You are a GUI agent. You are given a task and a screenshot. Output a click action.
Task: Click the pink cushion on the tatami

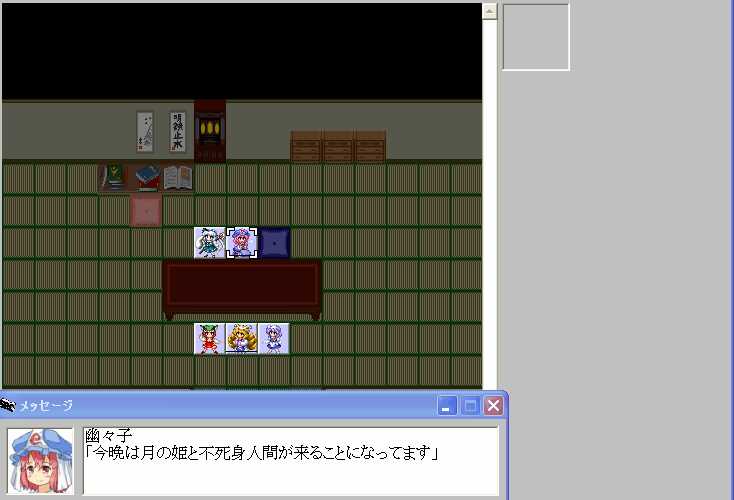pyautogui.click(x=146, y=211)
